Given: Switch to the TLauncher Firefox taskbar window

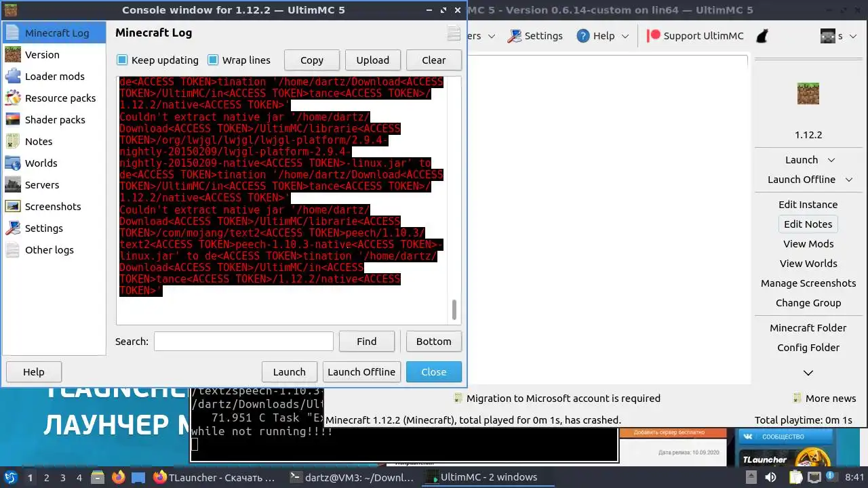Looking at the screenshot, I should coord(216,477).
